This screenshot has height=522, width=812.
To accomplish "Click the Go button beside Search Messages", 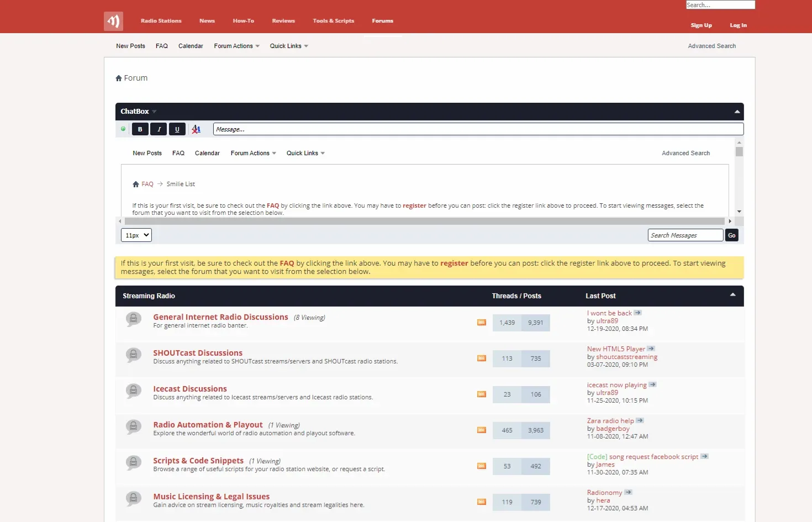I will [731, 235].
